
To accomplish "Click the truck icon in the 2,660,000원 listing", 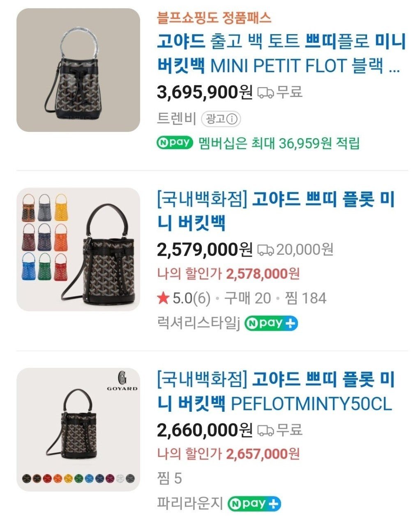I will click(x=265, y=430).
